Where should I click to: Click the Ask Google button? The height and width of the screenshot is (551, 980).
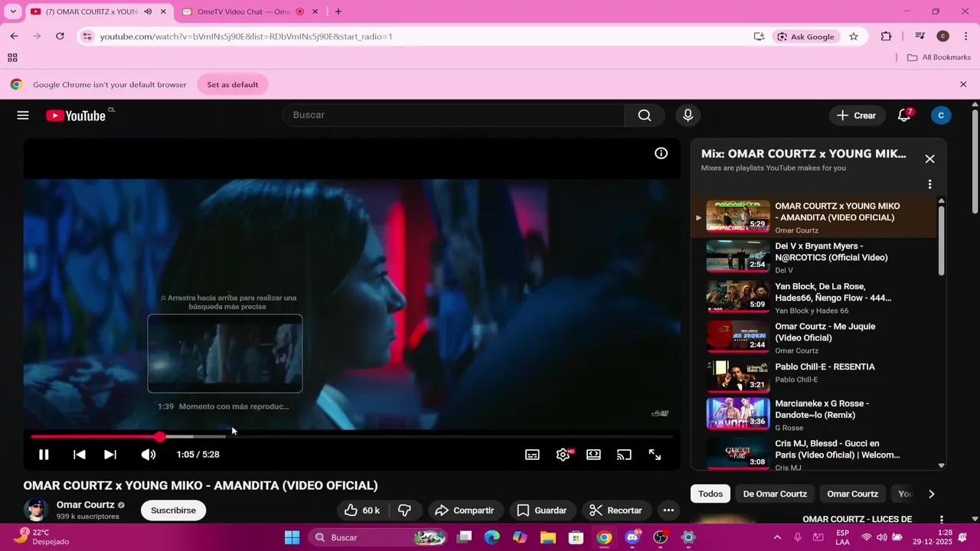click(x=805, y=36)
